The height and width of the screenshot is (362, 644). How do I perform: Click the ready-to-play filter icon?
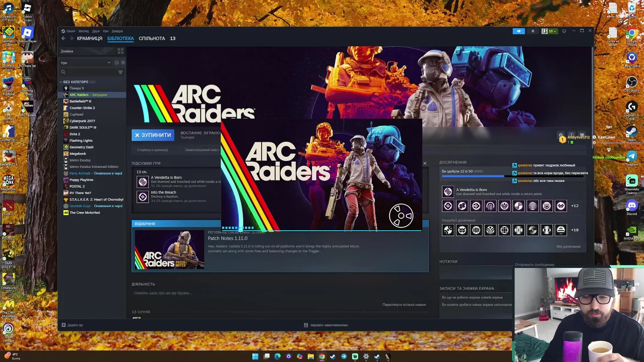pos(123,63)
